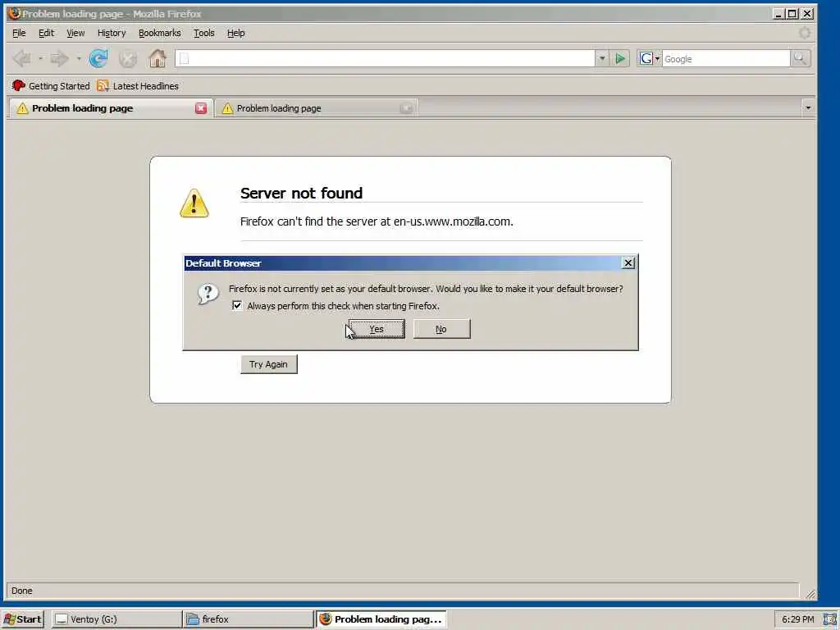
Task: Click Yes in Default Browser dialog
Action: pyautogui.click(x=377, y=329)
